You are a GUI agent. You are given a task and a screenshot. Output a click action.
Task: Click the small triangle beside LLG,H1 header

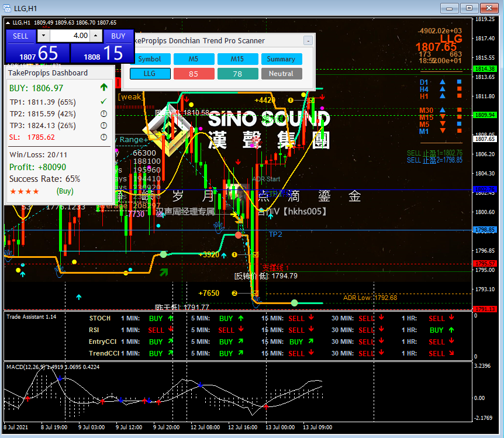pyautogui.click(x=8, y=23)
